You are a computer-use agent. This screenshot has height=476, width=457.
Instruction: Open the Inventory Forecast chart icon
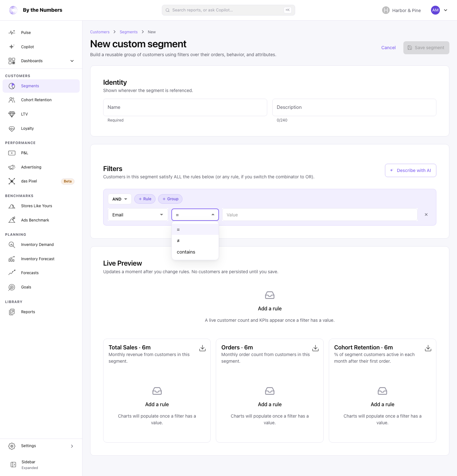pyautogui.click(x=12, y=259)
